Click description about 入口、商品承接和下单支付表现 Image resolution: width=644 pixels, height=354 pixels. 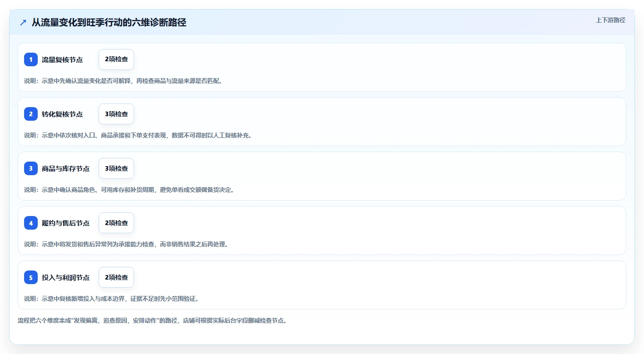point(138,135)
